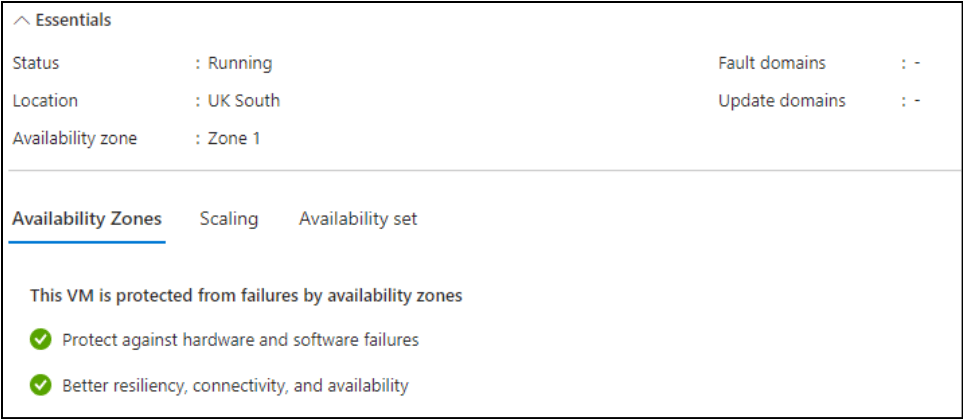Click Better resiliency, connectivity, and availability text
The width and height of the screenshot is (963, 420).
(x=235, y=385)
